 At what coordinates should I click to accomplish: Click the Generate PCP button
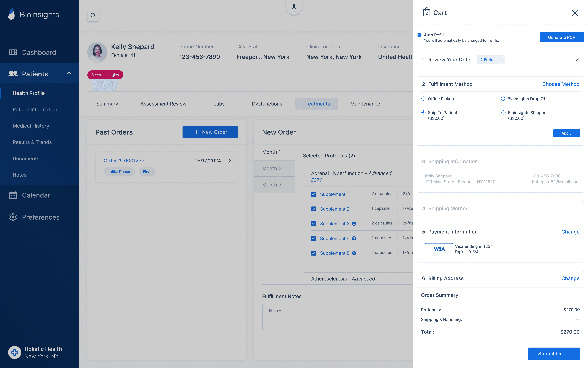[x=562, y=37]
